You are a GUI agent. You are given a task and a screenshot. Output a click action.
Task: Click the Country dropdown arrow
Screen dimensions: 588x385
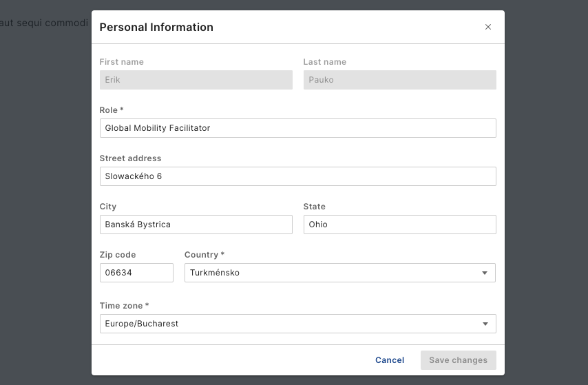click(485, 273)
